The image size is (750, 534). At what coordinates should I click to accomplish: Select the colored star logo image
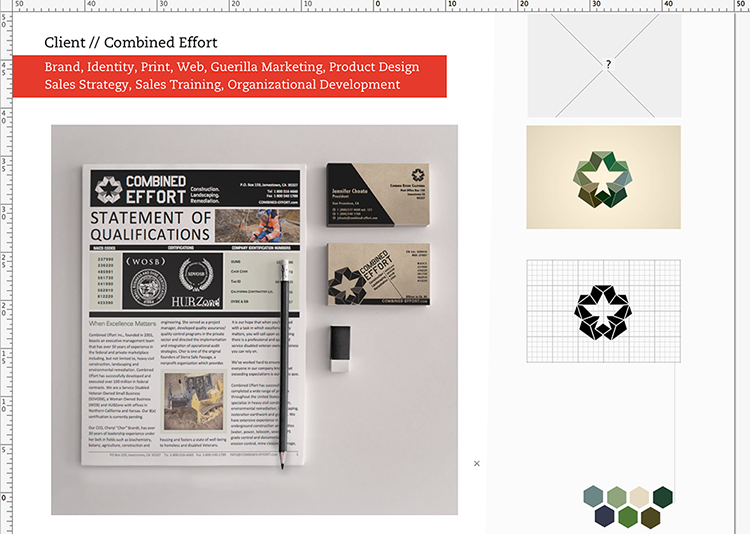(x=604, y=177)
